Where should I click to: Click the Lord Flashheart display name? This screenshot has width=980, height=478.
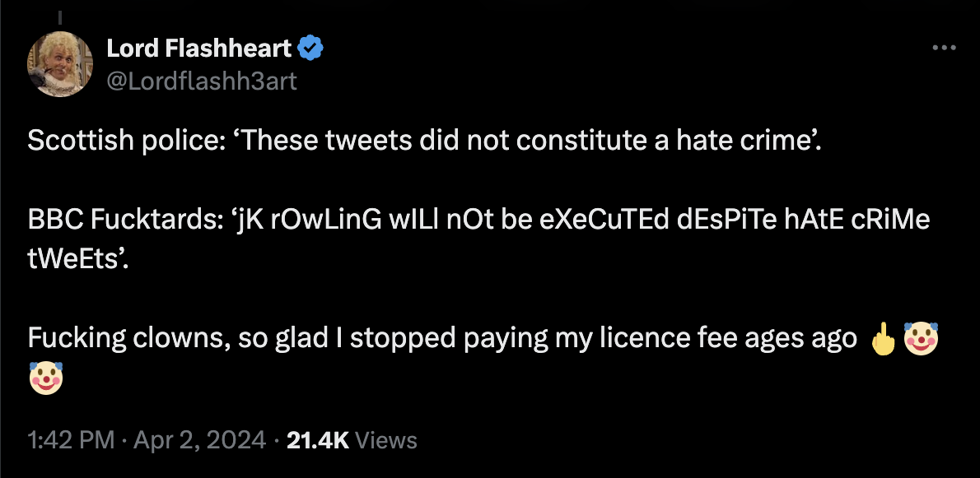198,49
